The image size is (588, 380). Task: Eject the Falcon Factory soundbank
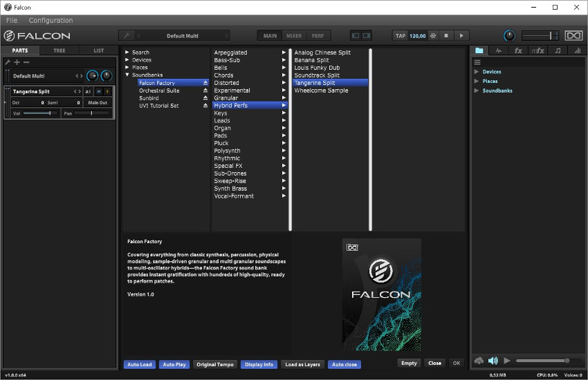[205, 83]
